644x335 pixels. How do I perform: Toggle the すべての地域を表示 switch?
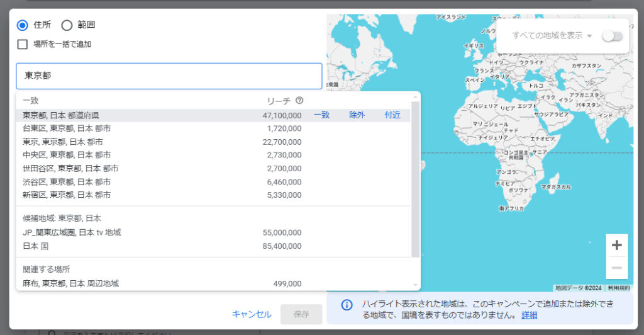click(612, 36)
